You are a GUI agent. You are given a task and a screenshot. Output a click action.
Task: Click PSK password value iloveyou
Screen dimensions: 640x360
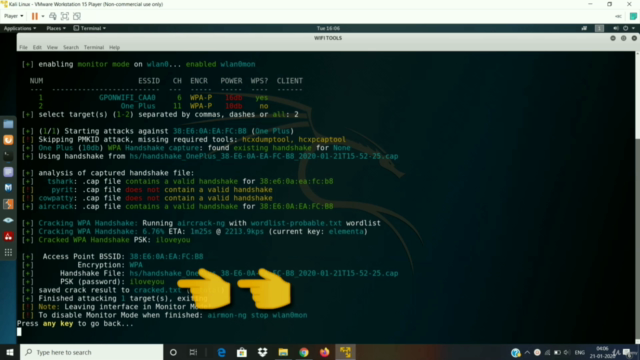point(147,282)
